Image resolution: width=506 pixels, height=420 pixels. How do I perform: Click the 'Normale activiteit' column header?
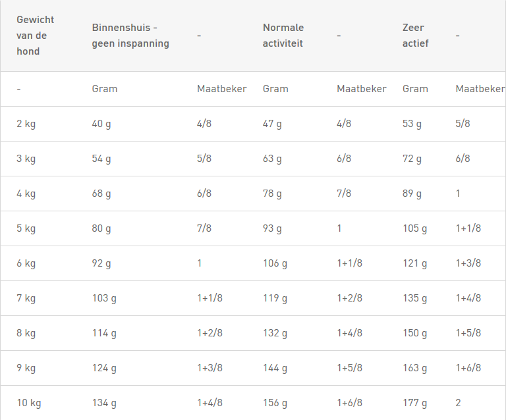click(283, 36)
